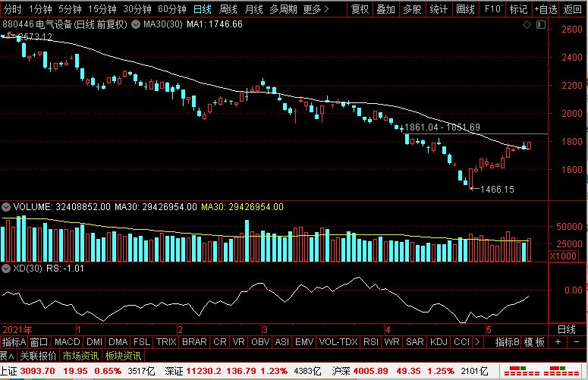Click the 标记 mark button
Screen dimensions: 588x380
[x=519, y=9]
